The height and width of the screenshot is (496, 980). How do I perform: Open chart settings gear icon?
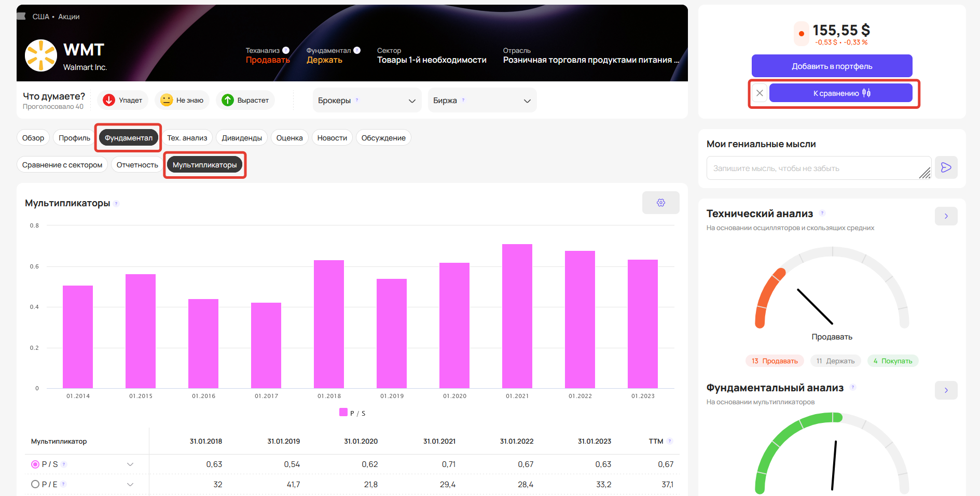pyautogui.click(x=660, y=203)
